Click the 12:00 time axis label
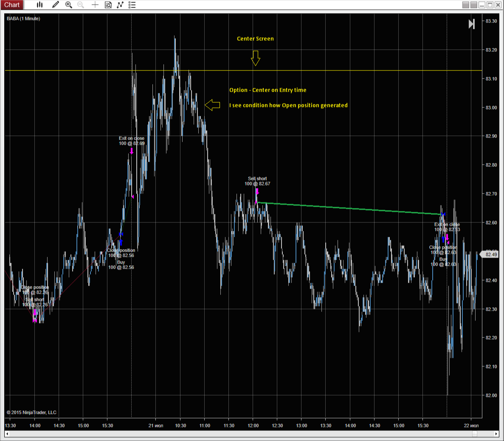 pos(253,426)
